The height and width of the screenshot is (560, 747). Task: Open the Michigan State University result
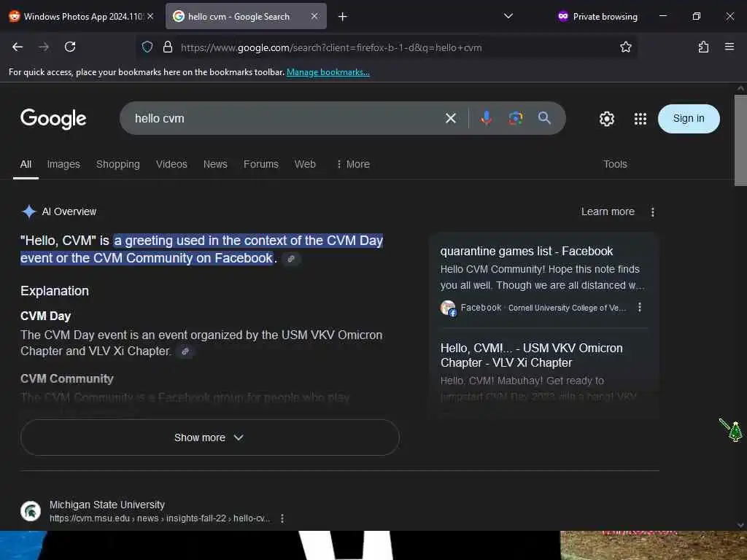click(107, 505)
